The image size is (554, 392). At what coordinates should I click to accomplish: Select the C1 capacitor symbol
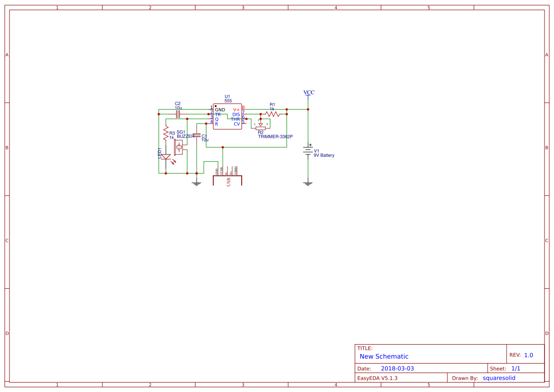(197, 136)
